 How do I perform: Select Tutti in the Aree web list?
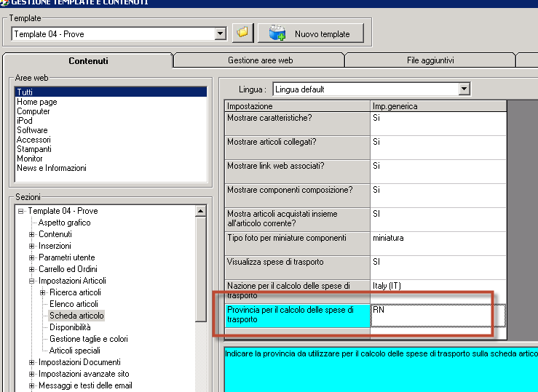click(111, 92)
